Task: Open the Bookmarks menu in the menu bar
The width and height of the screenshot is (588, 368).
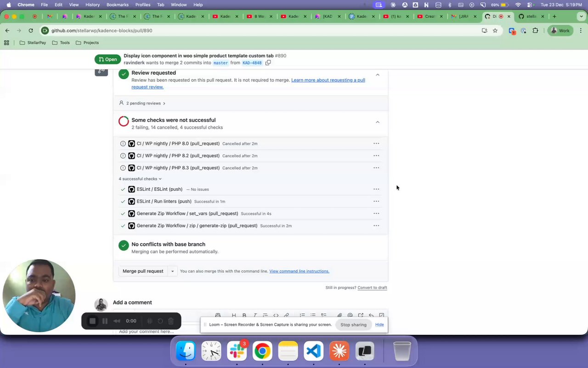Action: pyautogui.click(x=118, y=5)
